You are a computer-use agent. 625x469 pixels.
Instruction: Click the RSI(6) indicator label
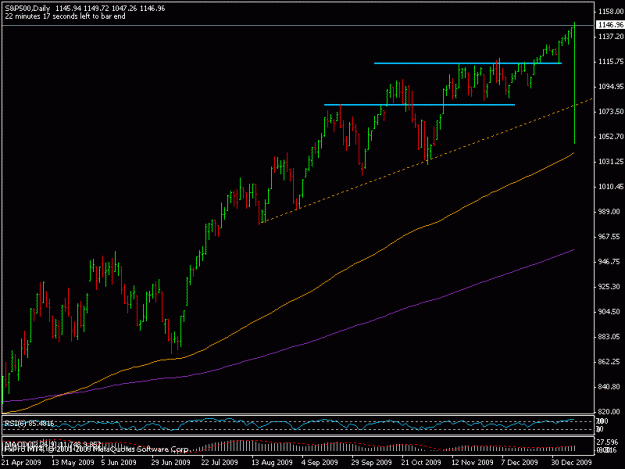pos(28,423)
